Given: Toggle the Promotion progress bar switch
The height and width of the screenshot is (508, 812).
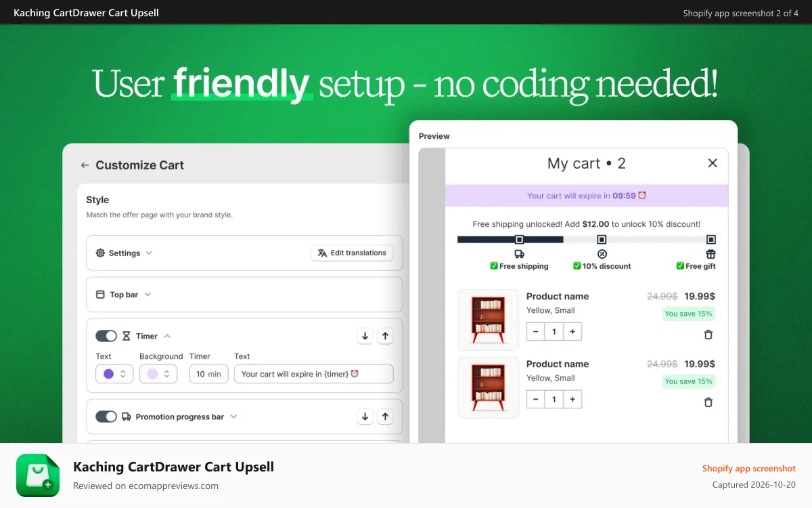Looking at the screenshot, I should [106, 417].
